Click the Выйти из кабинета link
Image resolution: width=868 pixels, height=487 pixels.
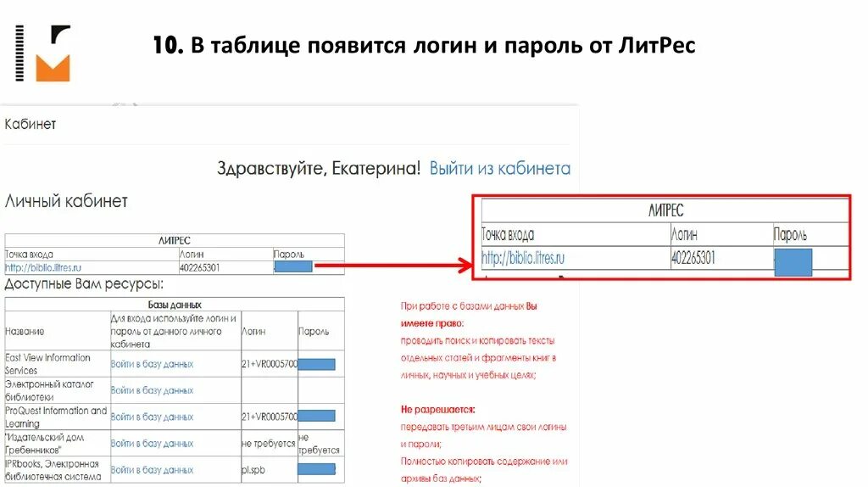500,169
